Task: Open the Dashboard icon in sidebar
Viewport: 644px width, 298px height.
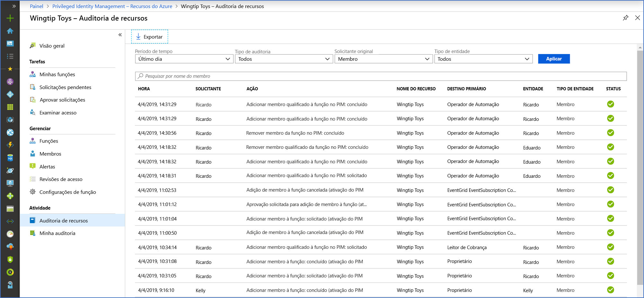Action: 10,43
